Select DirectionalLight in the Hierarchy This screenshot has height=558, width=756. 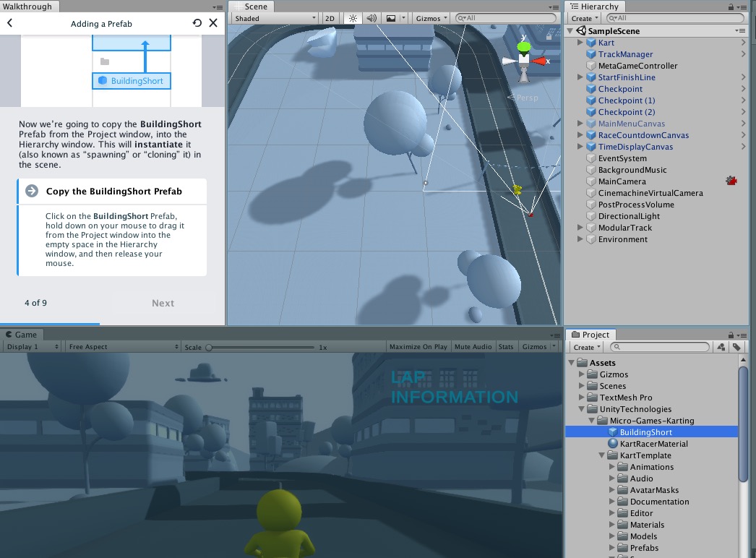(629, 216)
